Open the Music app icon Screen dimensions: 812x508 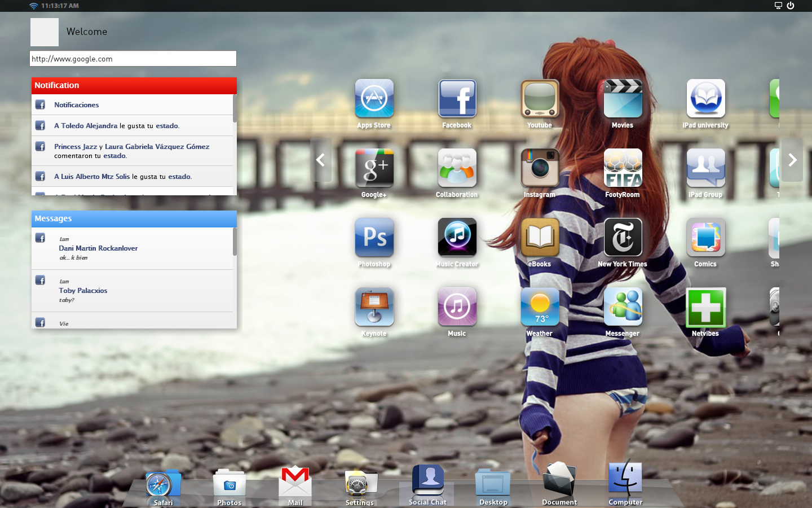(x=457, y=306)
